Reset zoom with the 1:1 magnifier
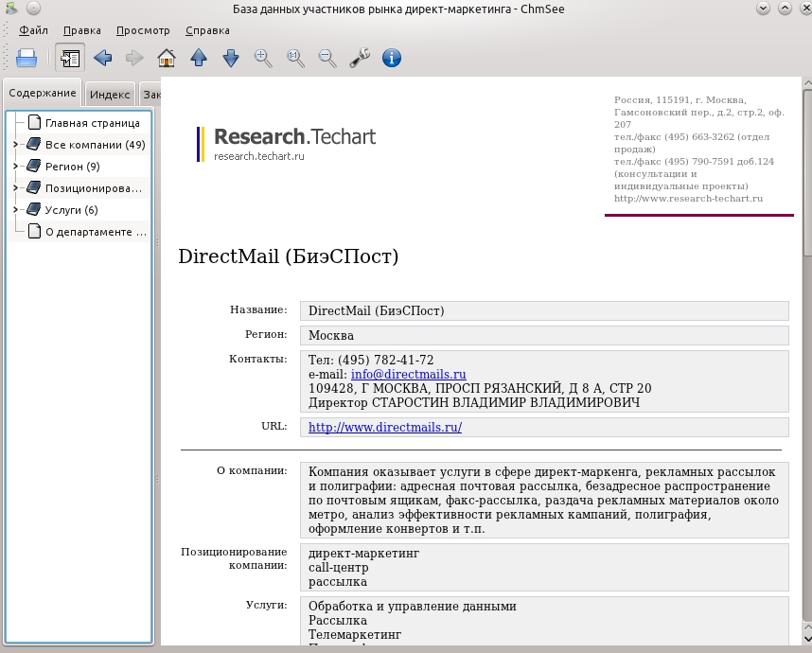 click(295, 58)
